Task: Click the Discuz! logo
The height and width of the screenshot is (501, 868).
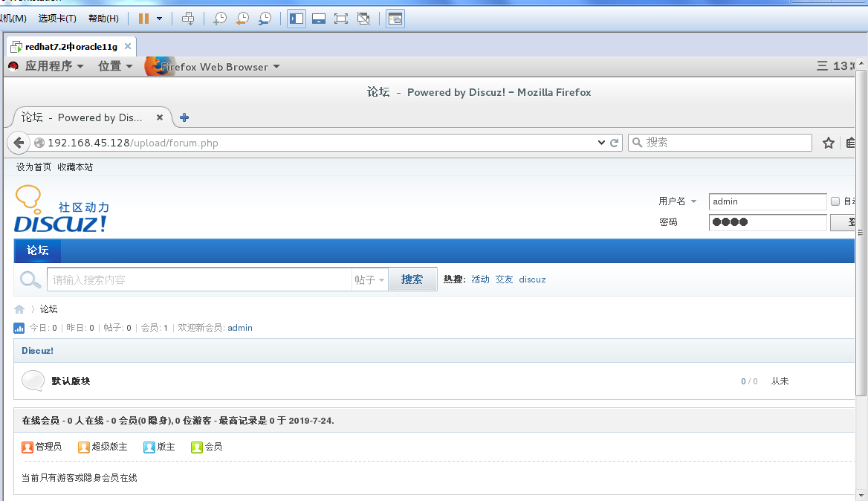Action: tap(62, 209)
